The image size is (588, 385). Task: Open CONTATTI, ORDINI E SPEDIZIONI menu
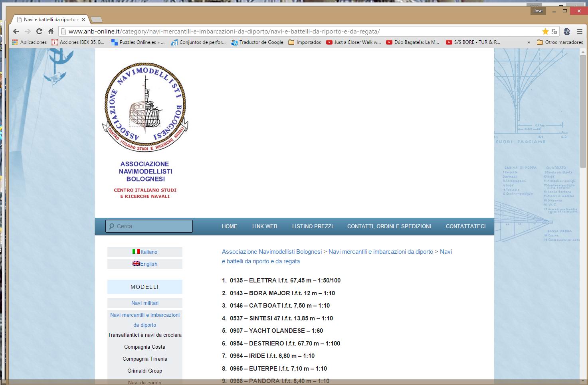pyautogui.click(x=389, y=226)
